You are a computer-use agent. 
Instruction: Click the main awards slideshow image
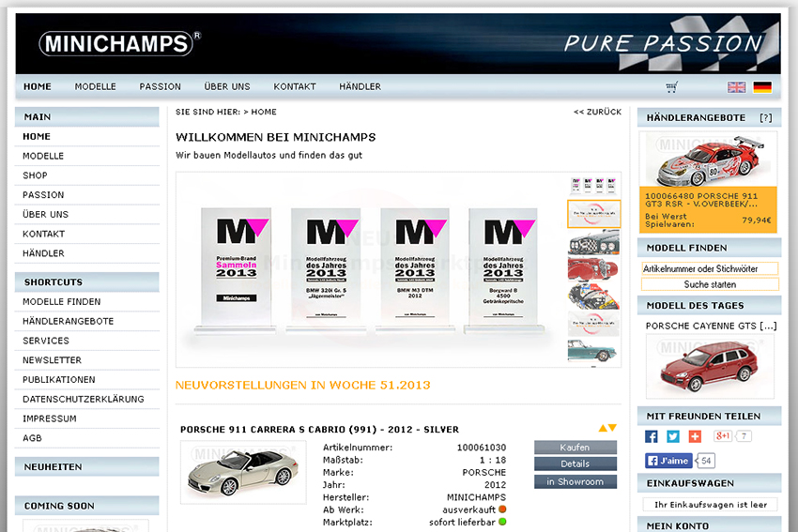click(370, 269)
